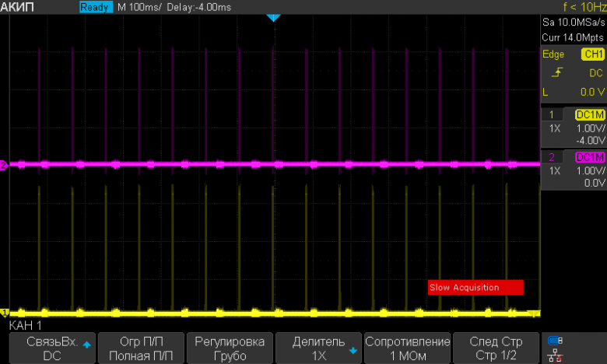This screenshot has height=364, width=607.
Task: Select the magenta channel 2 ground marker
Action: (4, 165)
